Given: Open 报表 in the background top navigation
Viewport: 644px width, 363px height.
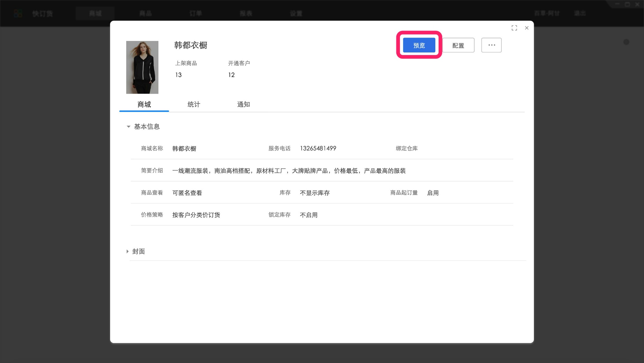Looking at the screenshot, I should tap(246, 13).
